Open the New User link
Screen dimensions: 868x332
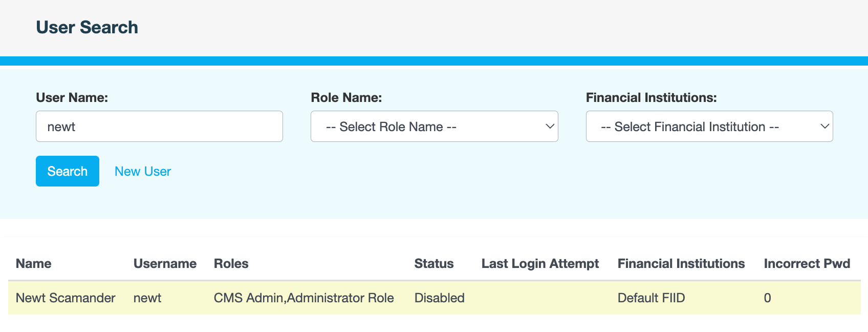[x=143, y=172]
